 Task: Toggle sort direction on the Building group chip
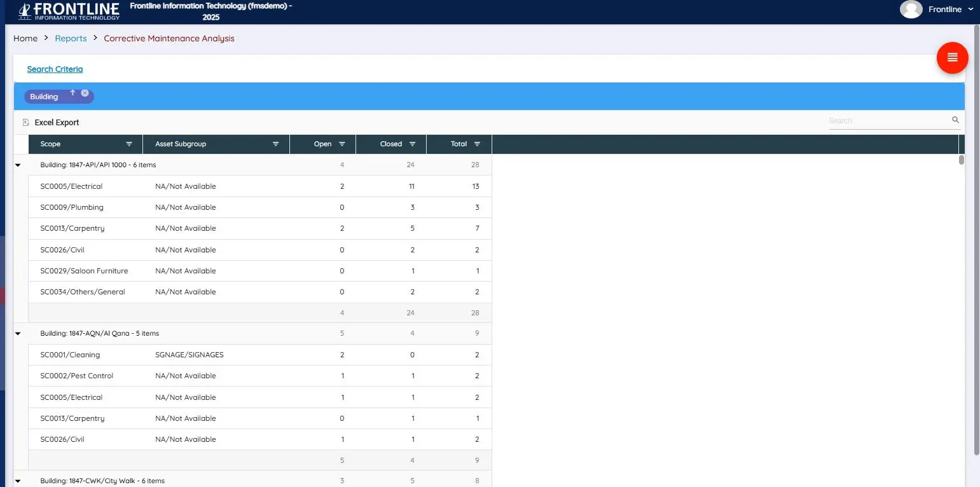pos(72,92)
